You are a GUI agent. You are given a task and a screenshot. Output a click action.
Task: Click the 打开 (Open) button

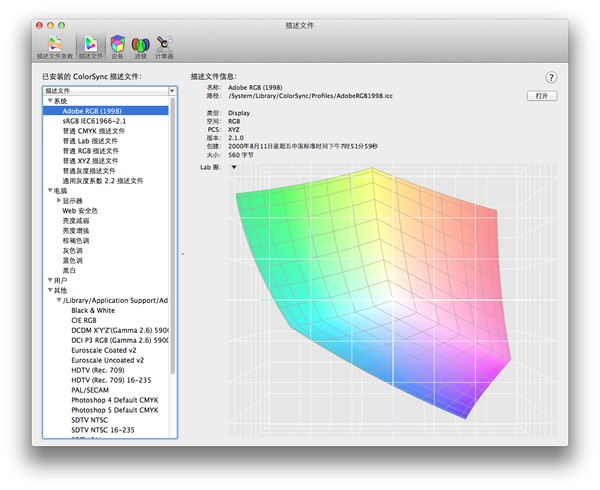pos(542,96)
